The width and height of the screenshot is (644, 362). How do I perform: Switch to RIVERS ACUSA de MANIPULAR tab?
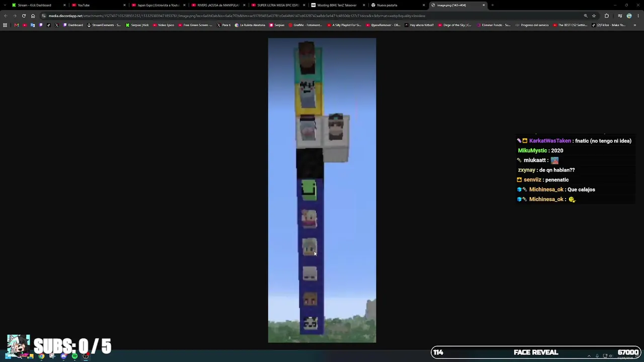(218, 5)
